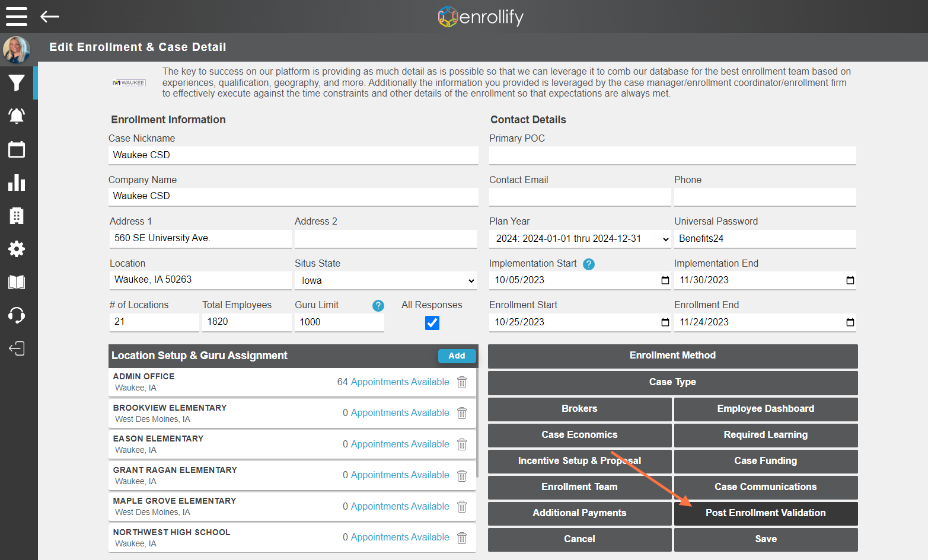Click the Implementation Start help icon

click(x=589, y=264)
